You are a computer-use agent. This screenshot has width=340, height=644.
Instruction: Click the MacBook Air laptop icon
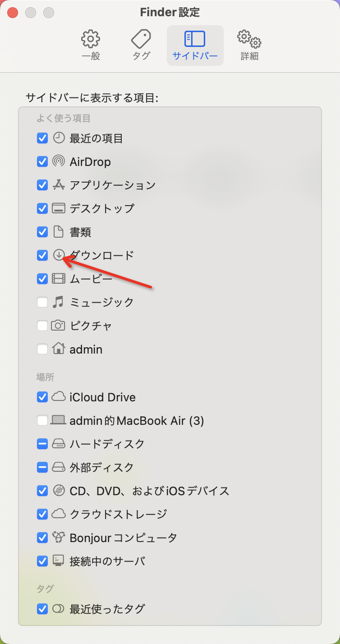pyautogui.click(x=58, y=421)
